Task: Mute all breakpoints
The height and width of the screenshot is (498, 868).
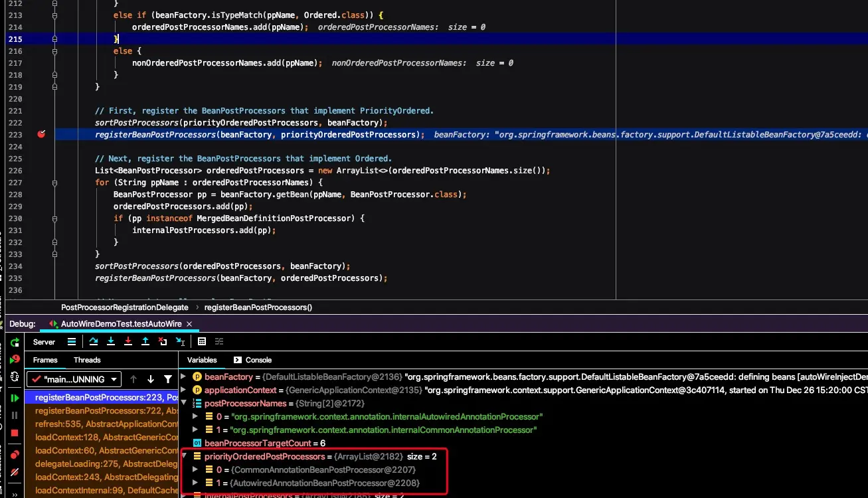Action: point(15,473)
